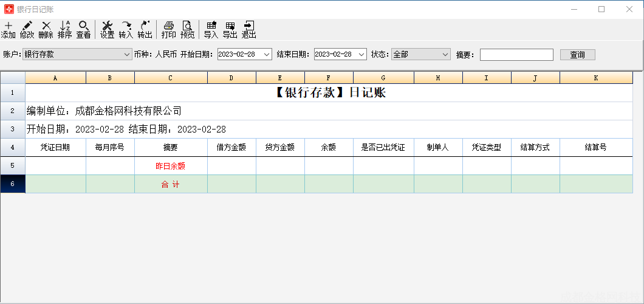
Task: Open the 账户 dropdown showing 银行存款
Action: coord(77,54)
